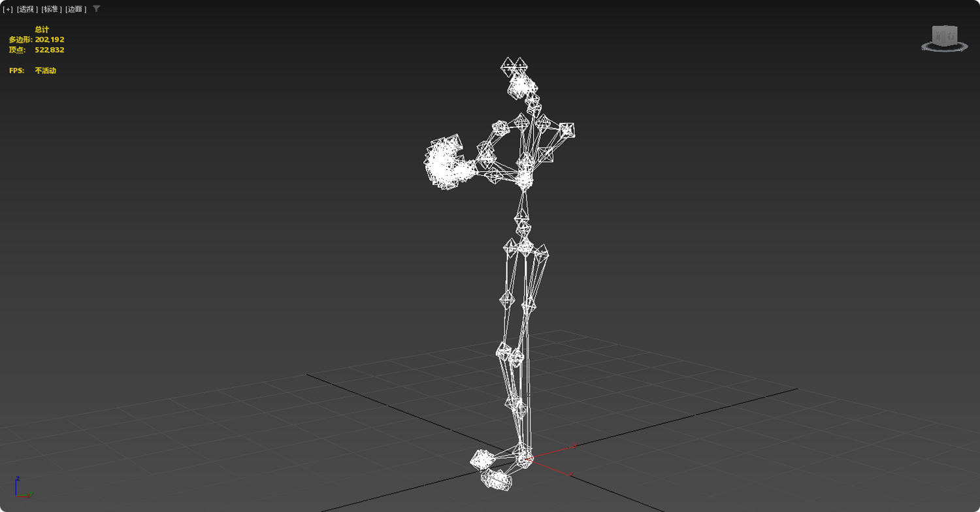Open the [边面] edged faces menu
The image size is (980, 512).
(x=76, y=9)
